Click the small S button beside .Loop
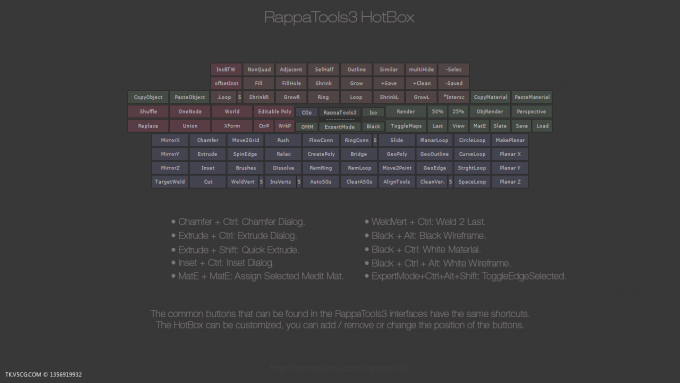Screen dimensions: 680x383 click(239, 97)
